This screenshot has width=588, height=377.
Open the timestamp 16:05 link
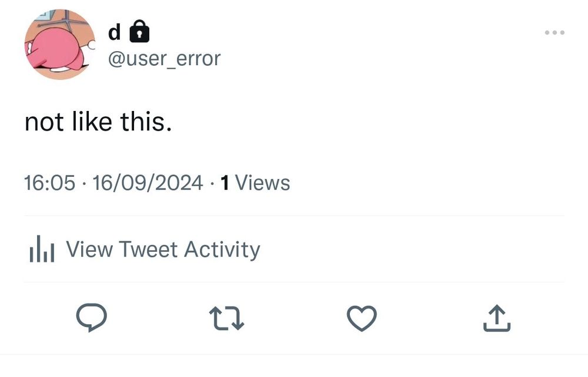pos(52,183)
